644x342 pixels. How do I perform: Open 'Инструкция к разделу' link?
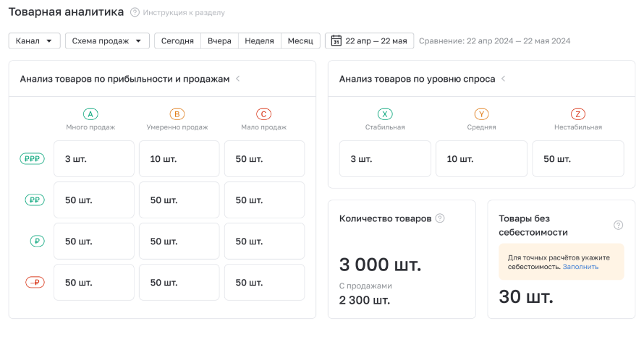184,13
